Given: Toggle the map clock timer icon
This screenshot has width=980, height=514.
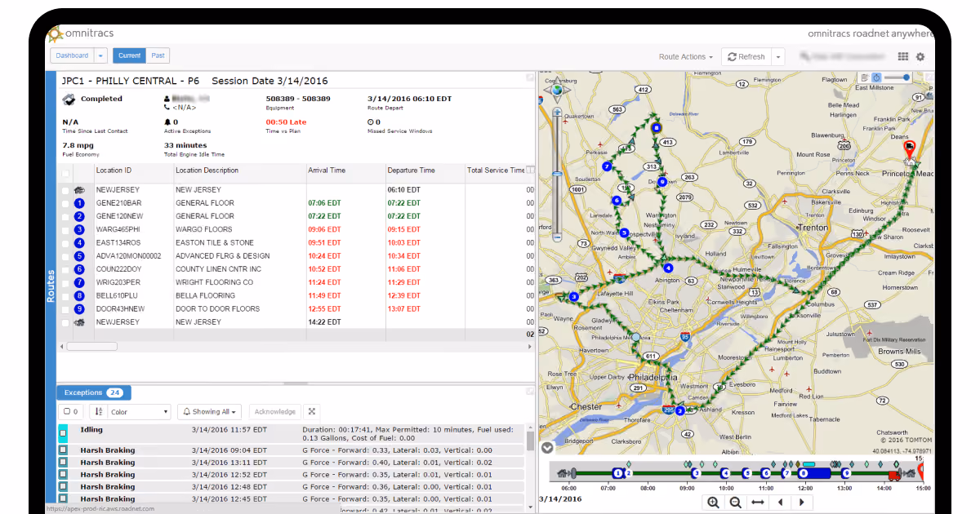Looking at the screenshot, I should tap(876, 78).
